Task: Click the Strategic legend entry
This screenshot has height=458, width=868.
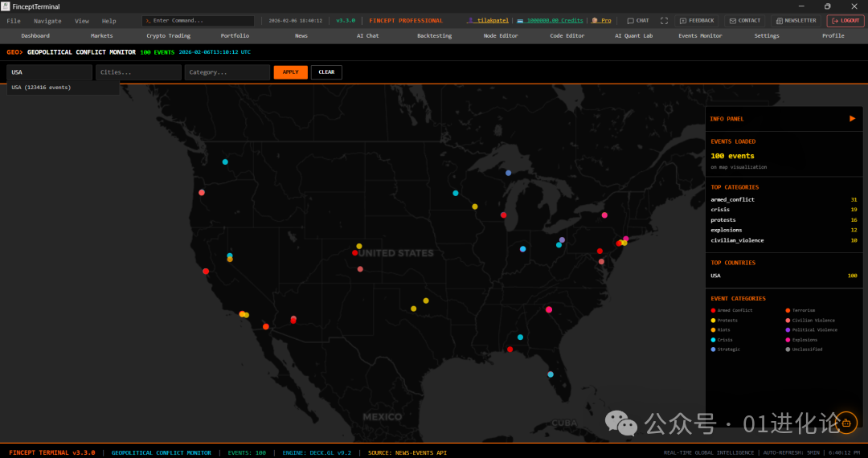Action: point(725,350)
